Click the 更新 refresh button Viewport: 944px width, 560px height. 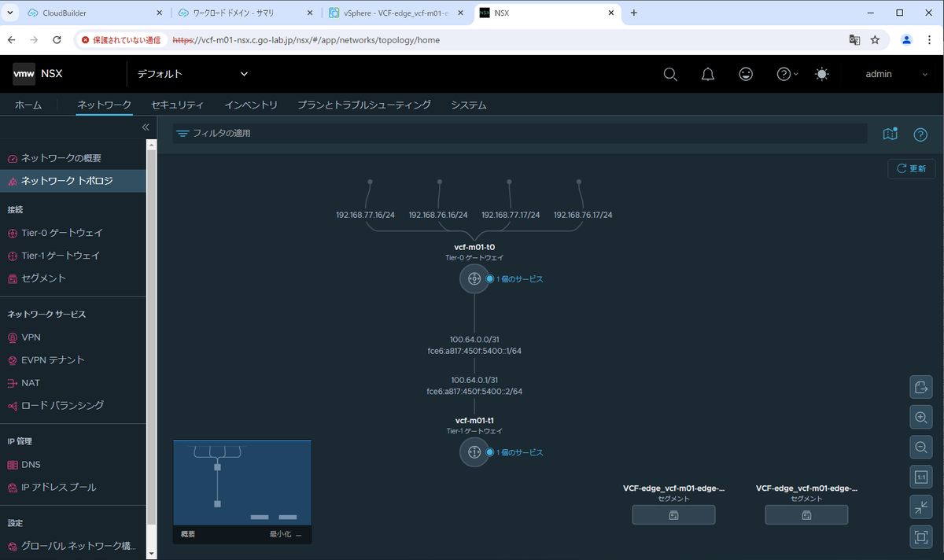click(911, 168)
